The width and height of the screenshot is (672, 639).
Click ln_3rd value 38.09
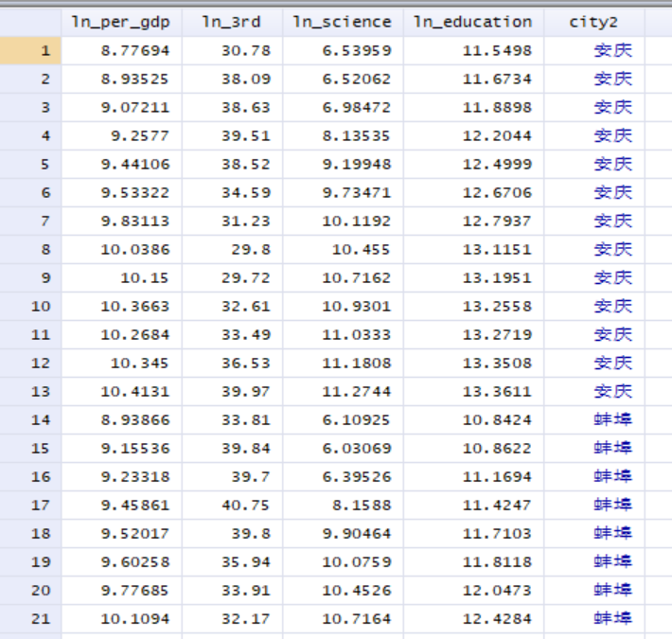tap(246, 79)
